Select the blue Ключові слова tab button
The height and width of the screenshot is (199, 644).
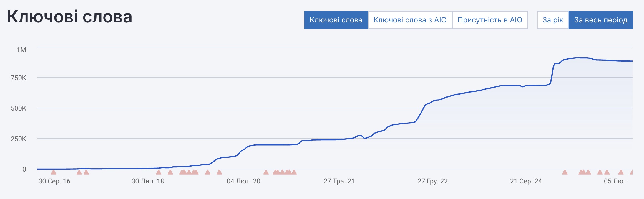336,20
